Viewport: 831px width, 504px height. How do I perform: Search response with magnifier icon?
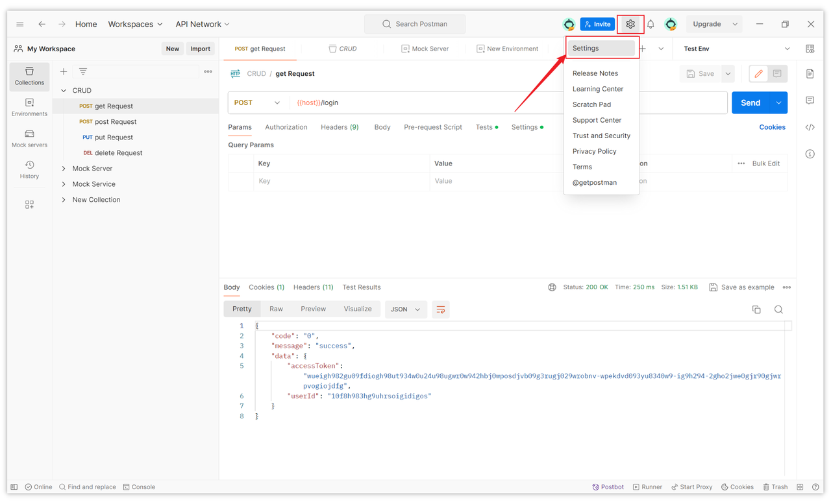[x=778, y=309]
